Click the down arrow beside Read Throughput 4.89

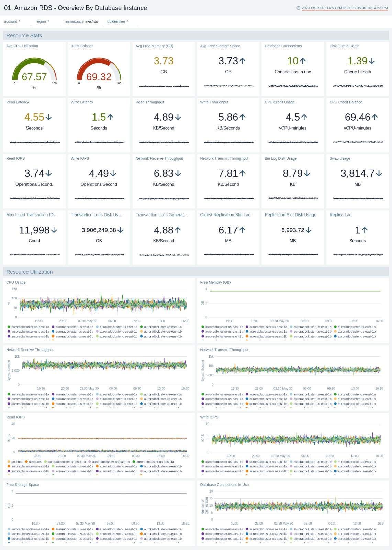click(x=178, y=117)
